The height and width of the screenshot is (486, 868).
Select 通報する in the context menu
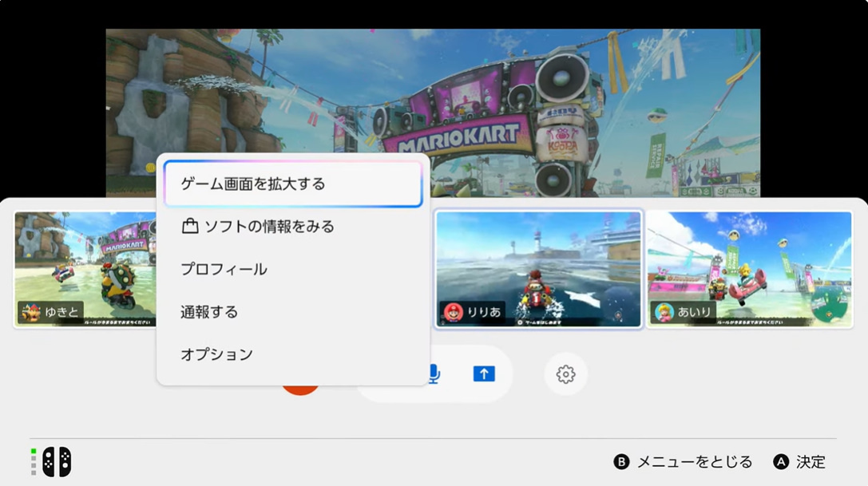coord(209,312)
